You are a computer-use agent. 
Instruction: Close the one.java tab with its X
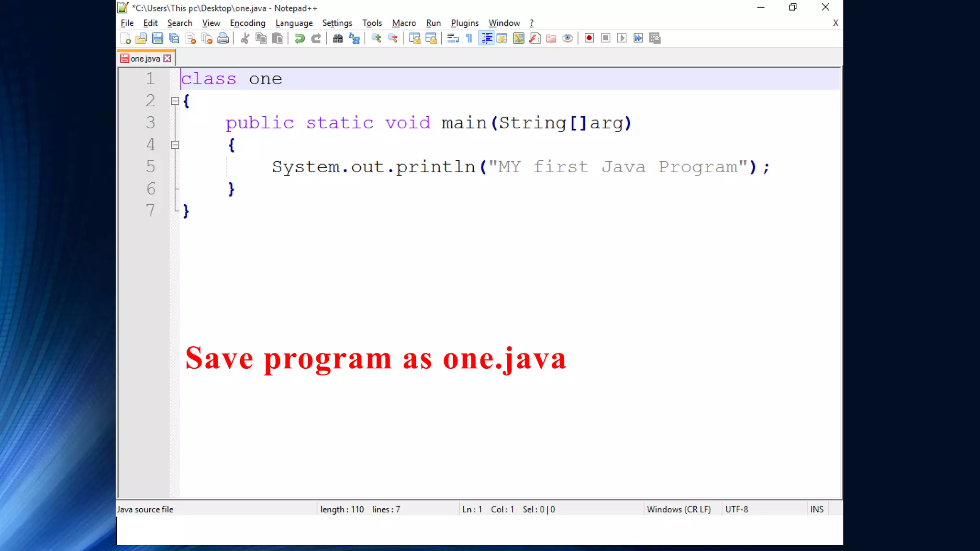pos(167,58)
